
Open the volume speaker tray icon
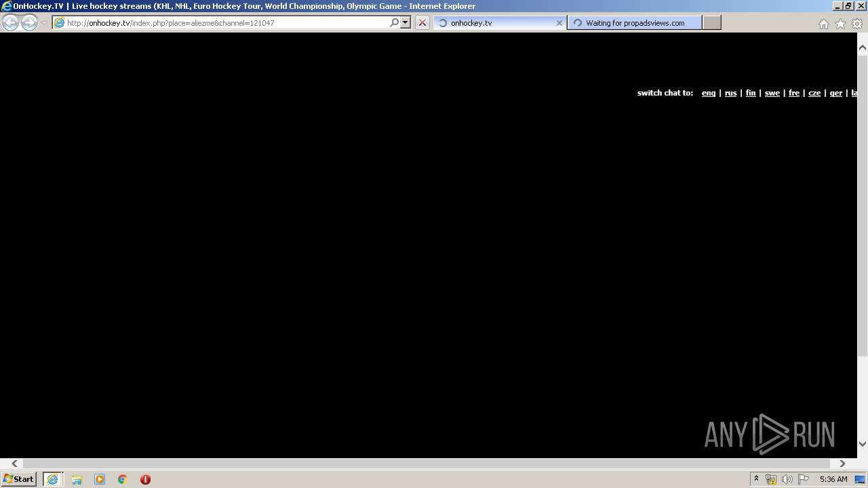787,479
